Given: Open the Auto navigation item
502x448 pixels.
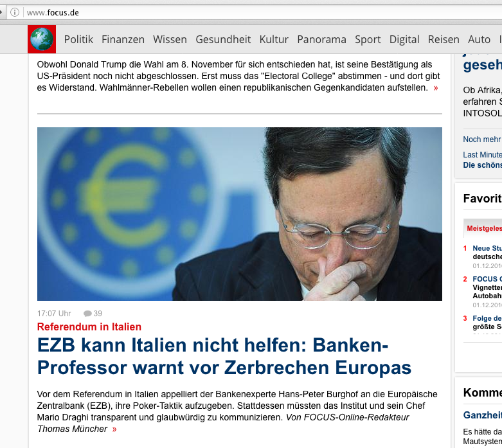Looking at the screenshot, I should point(479,39).
